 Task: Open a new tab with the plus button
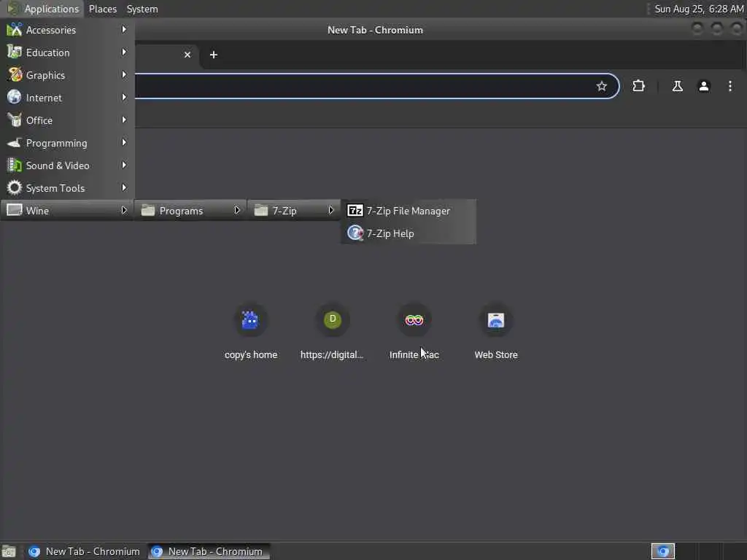point(214,55)
